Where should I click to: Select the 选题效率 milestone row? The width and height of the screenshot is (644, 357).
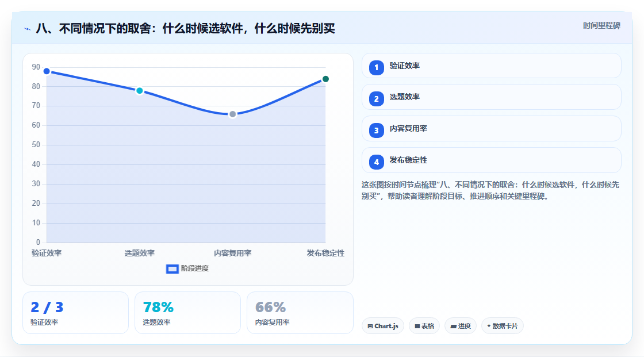pyautogui.click(x=491, y=97)
